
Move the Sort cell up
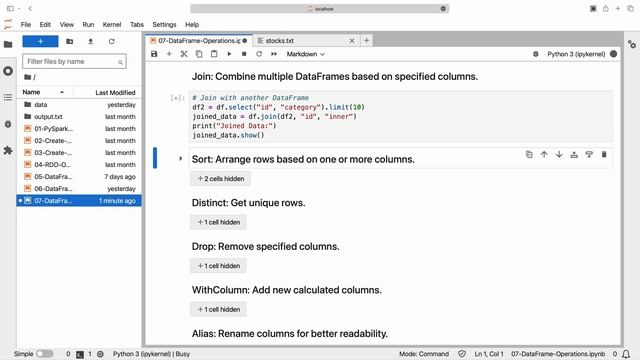pos(544,154)
